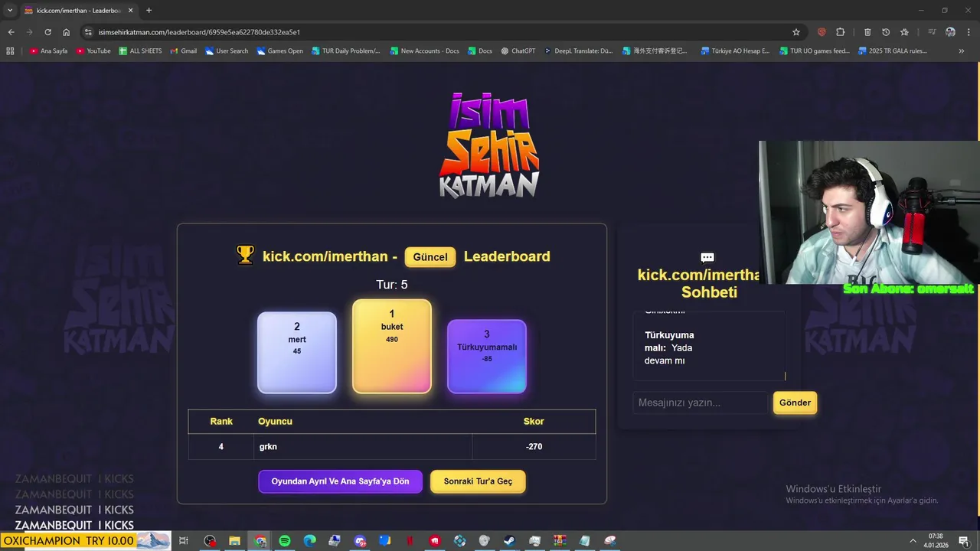Open the Games Open bookmark

click(280, 51)
